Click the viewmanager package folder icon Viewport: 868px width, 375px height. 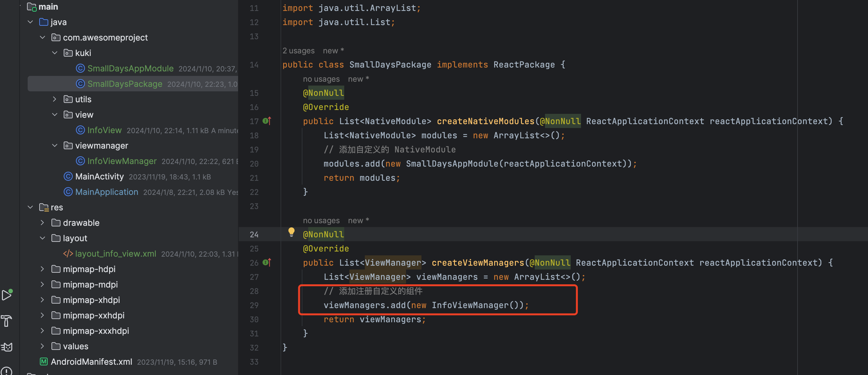point(68,146)
